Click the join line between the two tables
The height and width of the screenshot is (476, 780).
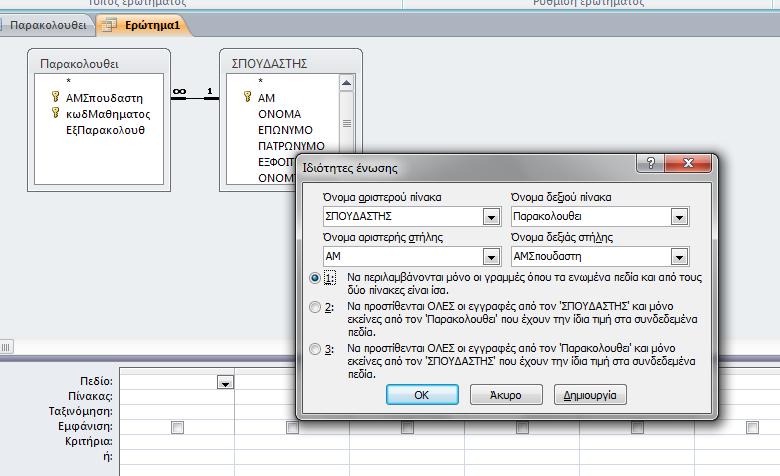(x=195, y=98)
